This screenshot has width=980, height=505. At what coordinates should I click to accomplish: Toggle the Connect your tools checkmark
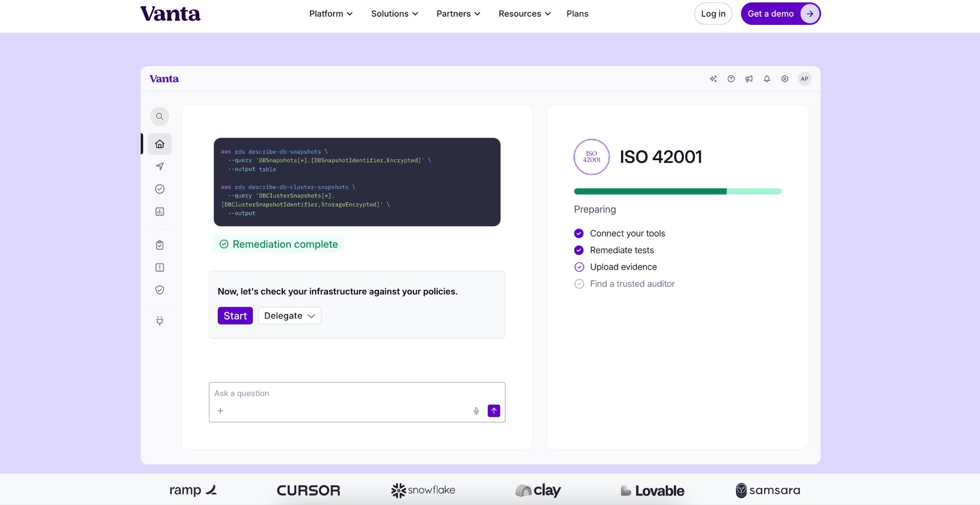click(579, 233)
